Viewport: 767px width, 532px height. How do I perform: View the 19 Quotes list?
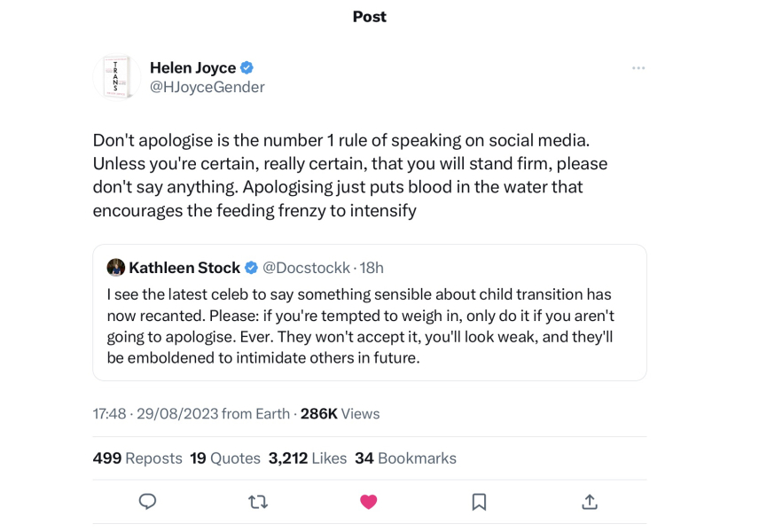[x=225, y=458]
